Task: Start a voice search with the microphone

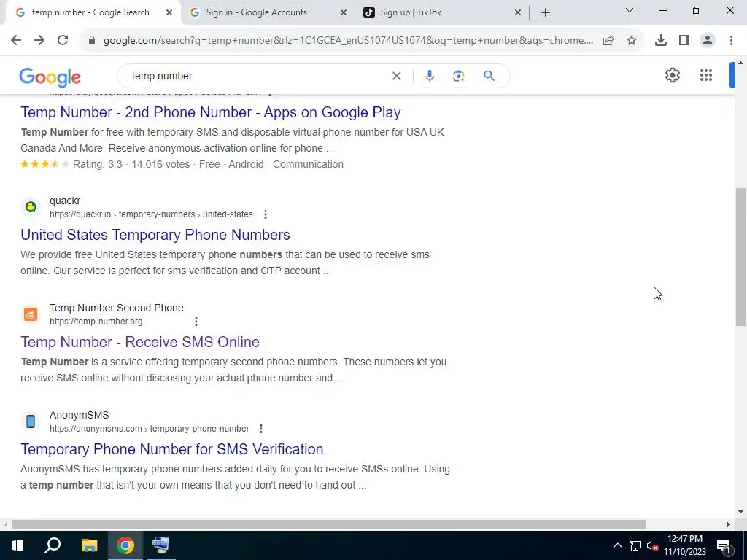Action: click(x=429, y=76)
